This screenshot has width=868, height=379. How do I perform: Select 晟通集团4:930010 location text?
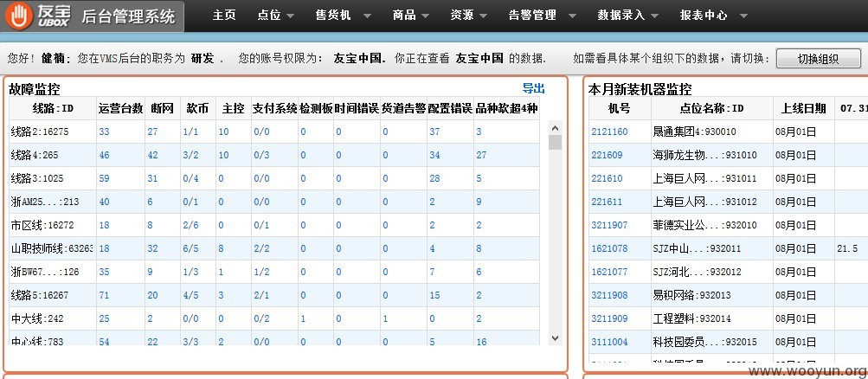695,132
